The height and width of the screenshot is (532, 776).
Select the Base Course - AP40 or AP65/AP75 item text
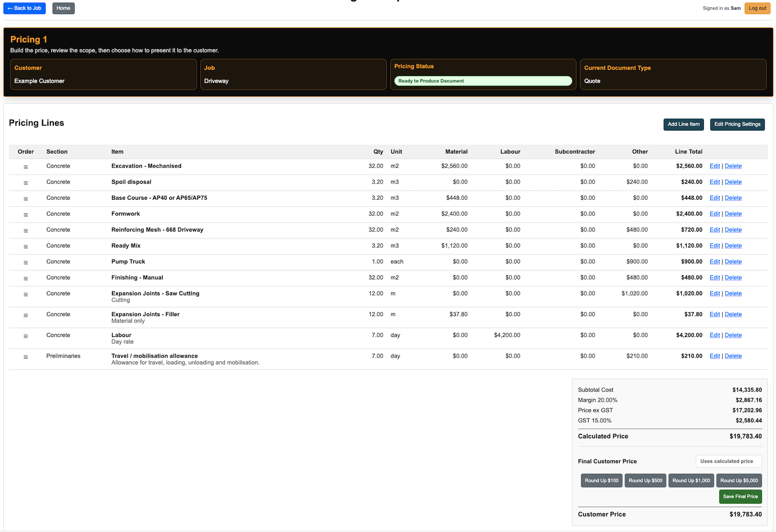click(x=159, y=198)
